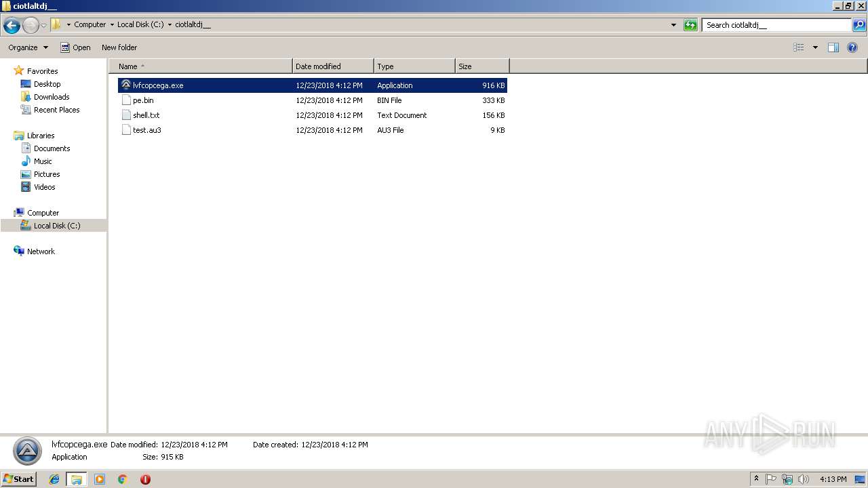Click the test.au3 file icon
This screenshot has height=488, width=868.
[x=126, y=130]
